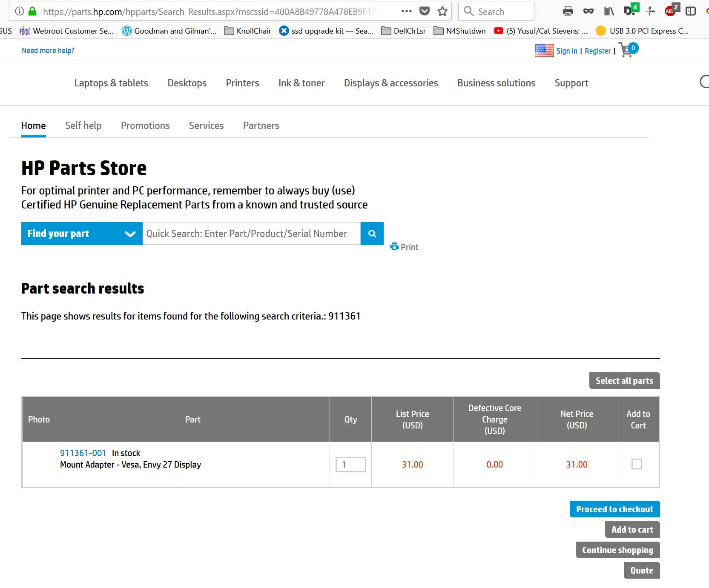Click the In stock status text

tap(126, 453)
